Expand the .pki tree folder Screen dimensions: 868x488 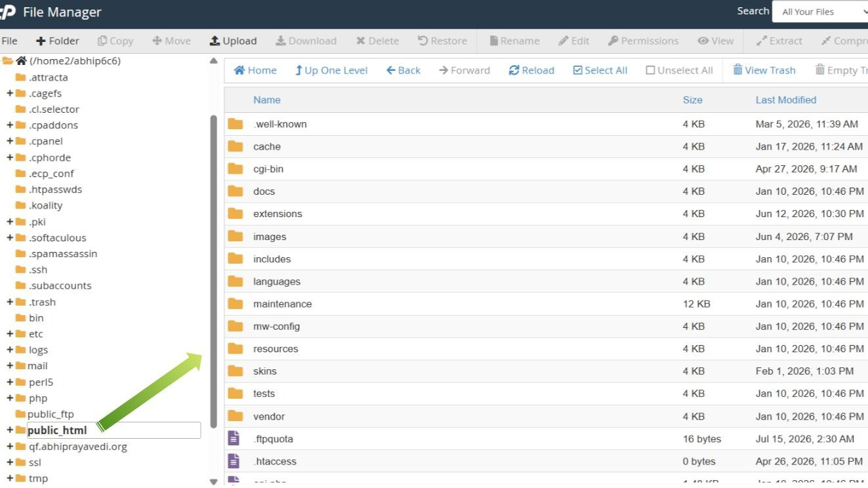click(x=10, y=222)
